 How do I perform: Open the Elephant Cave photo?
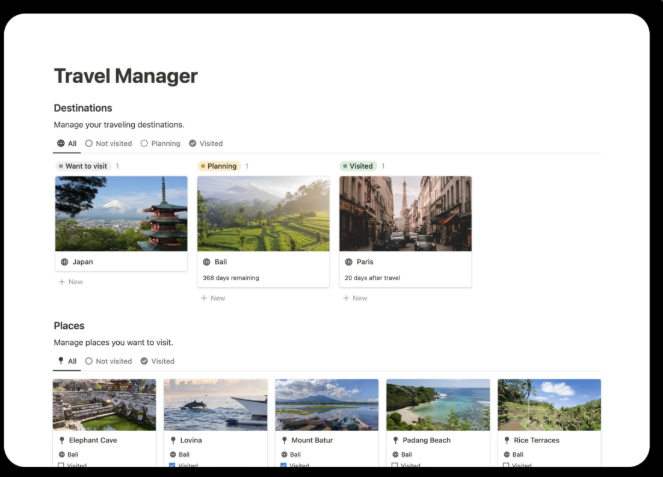(104, 405)
